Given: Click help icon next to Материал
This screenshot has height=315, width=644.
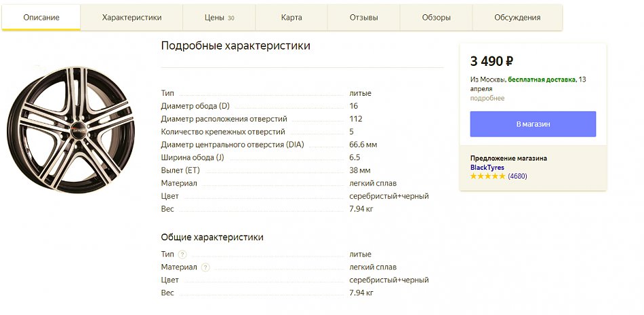Looking at the screenshot, I should (205, 267).
